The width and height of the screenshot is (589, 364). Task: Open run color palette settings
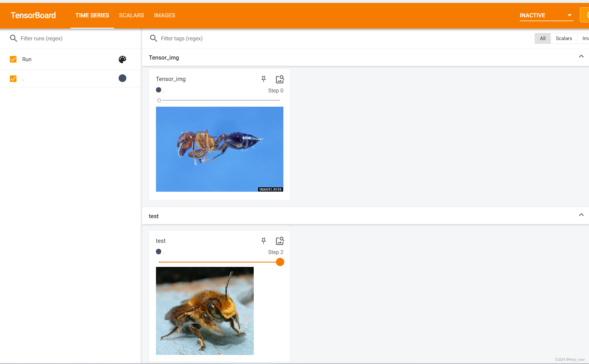tap(122, 59)
